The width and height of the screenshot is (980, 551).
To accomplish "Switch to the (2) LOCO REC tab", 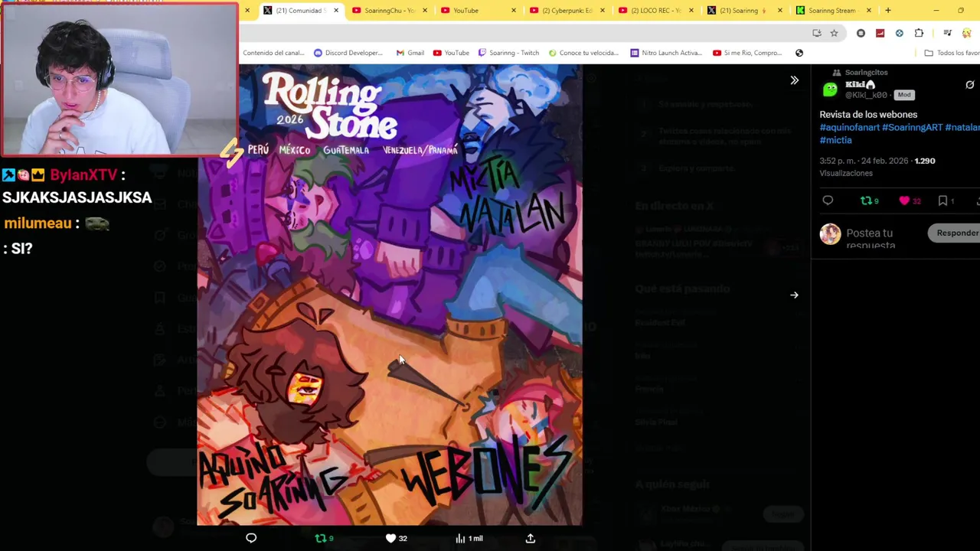I will [655, 11].
